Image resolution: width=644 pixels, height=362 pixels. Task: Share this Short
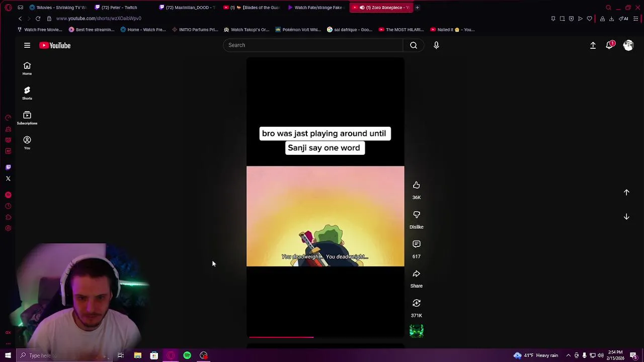417,274
